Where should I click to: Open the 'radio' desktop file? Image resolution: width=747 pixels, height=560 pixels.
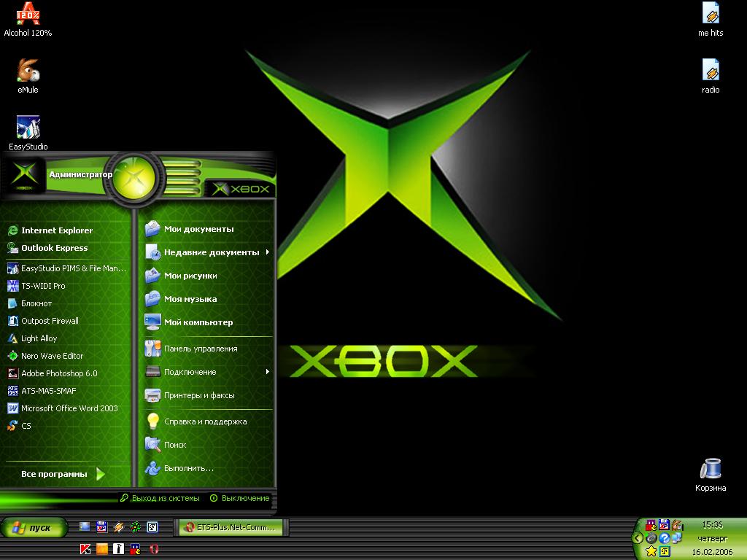coord(711,71)
